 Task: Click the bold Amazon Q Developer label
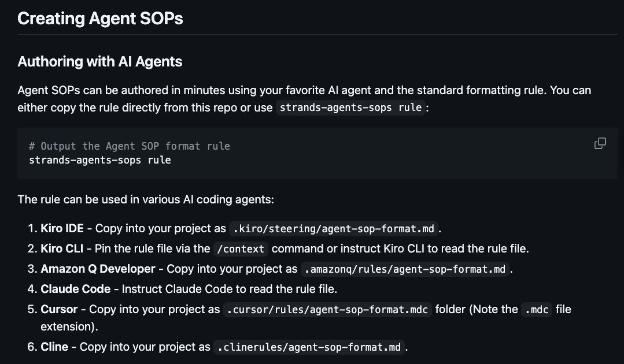[x=98, y=269]
